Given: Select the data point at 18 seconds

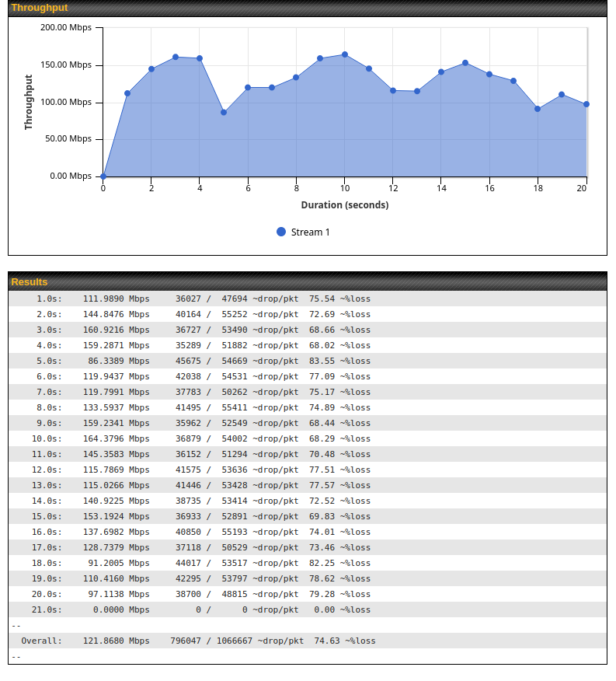Looking at the screenshot, I should [x=538, y=109].
